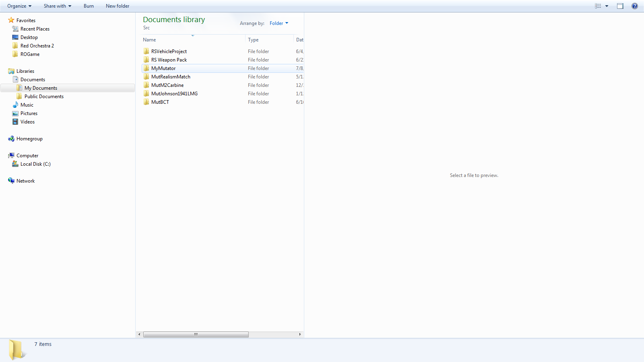The width and height of the screenshot is (644, 362).
Task: Open the view options dropdown arrow
Action: pos(607,6)
